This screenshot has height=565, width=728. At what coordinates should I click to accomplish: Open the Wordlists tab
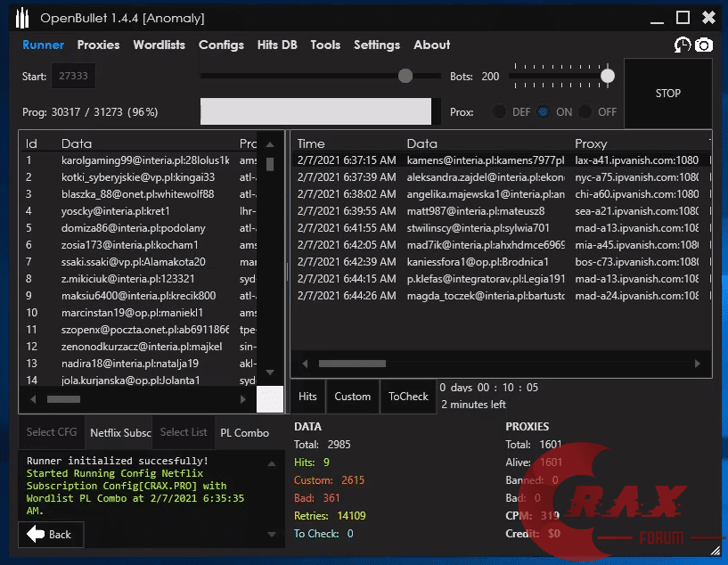point(160,45)
